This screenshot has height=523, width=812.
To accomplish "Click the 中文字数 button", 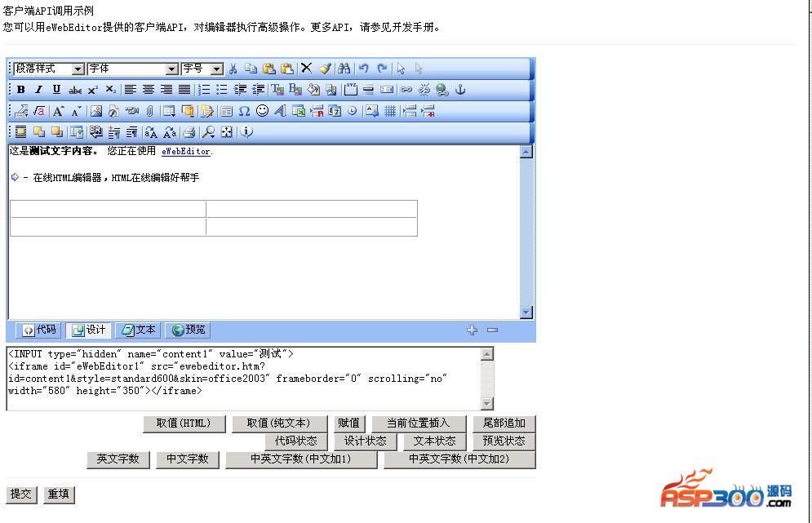I will click(x=188, y=459).
